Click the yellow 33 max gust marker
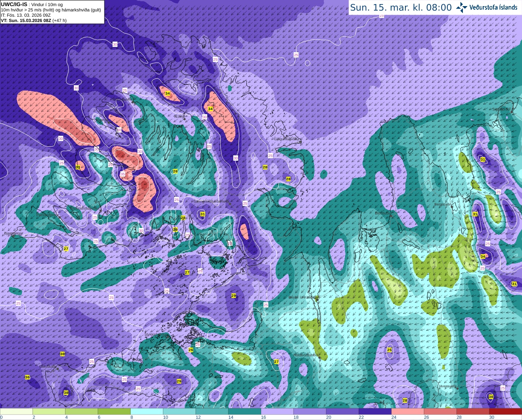 point(78,167)
